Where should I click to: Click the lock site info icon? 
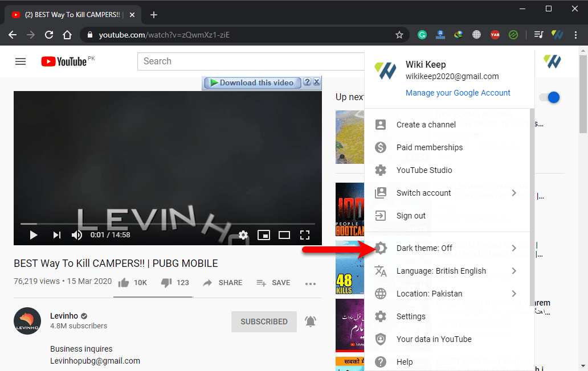(x=89, y=35)
